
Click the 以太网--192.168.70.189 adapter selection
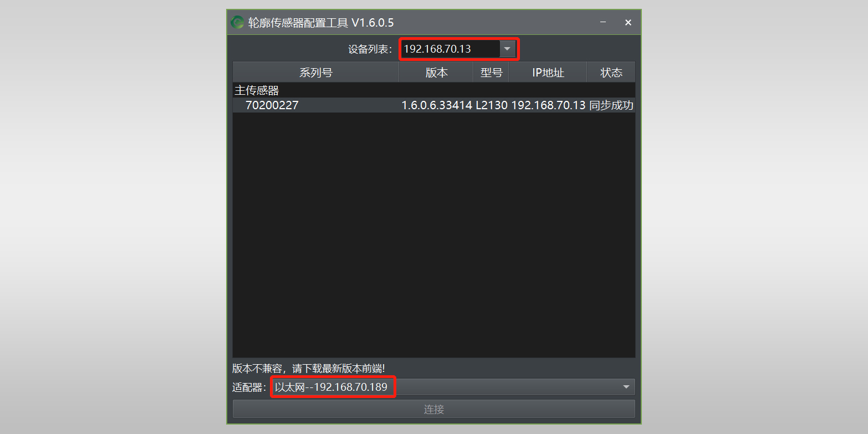(x=331, y=387)
